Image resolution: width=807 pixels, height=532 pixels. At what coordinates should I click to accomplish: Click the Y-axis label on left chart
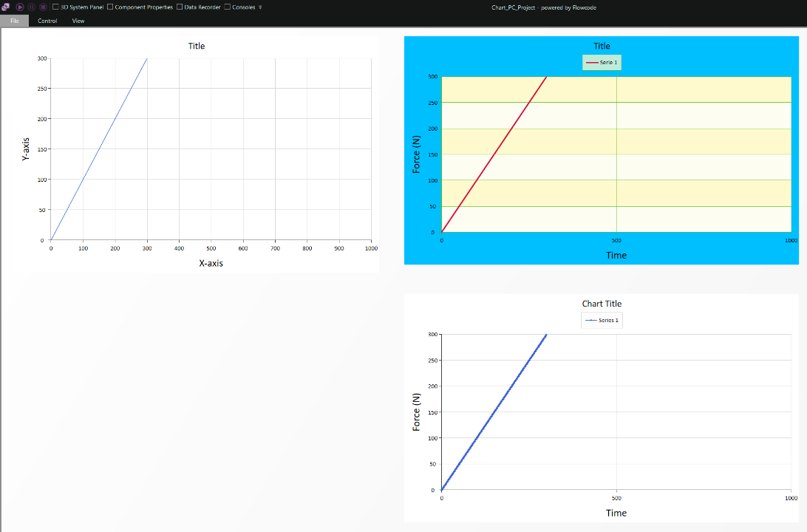click(x=26, y=149)
